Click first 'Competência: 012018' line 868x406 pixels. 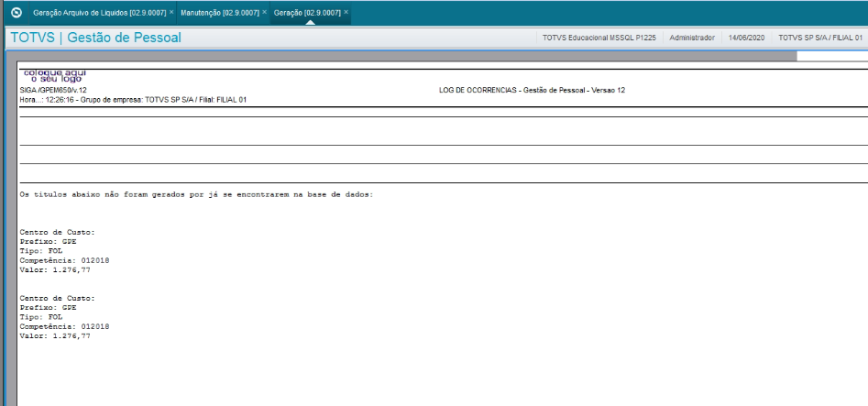click(x=65, y=260)
